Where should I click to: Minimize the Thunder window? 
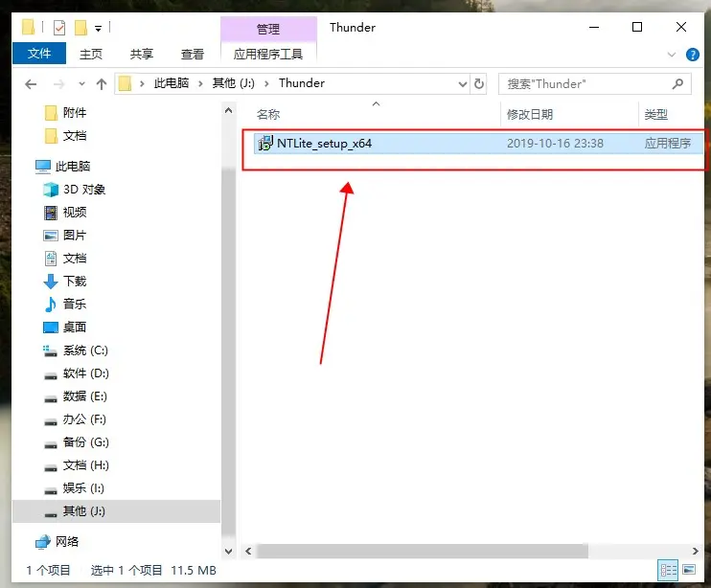coord(594,27)
